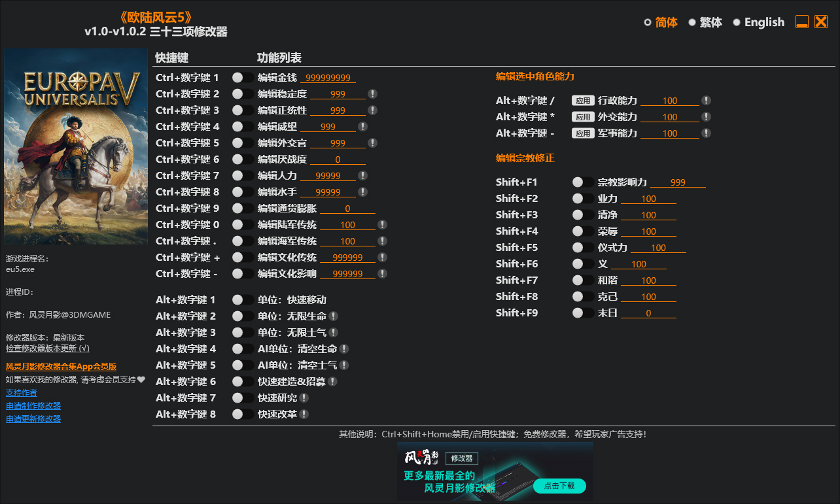Viewport: 840px width, 504px height.
Task: Click the warning icon after 行政能力 value
Action: [x=705, y=100]
